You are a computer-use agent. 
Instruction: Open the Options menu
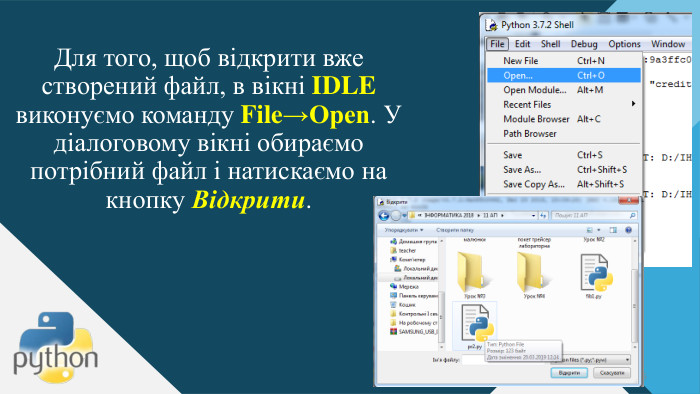pyautogui.click(x=624, y=44)
